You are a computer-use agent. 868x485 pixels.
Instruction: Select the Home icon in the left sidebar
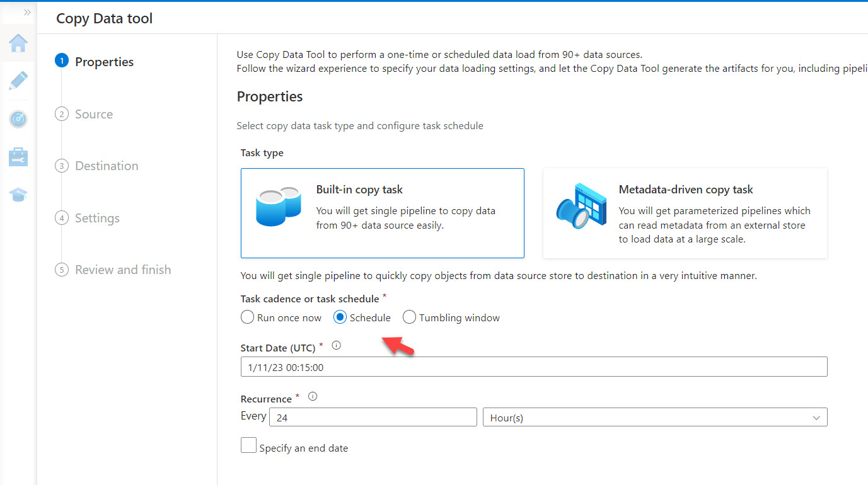tap(18, 43)
